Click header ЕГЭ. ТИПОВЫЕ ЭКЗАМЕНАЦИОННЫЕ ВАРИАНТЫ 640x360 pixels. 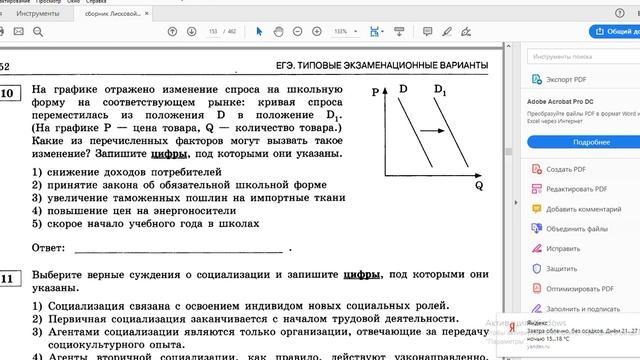click(382, 65)
